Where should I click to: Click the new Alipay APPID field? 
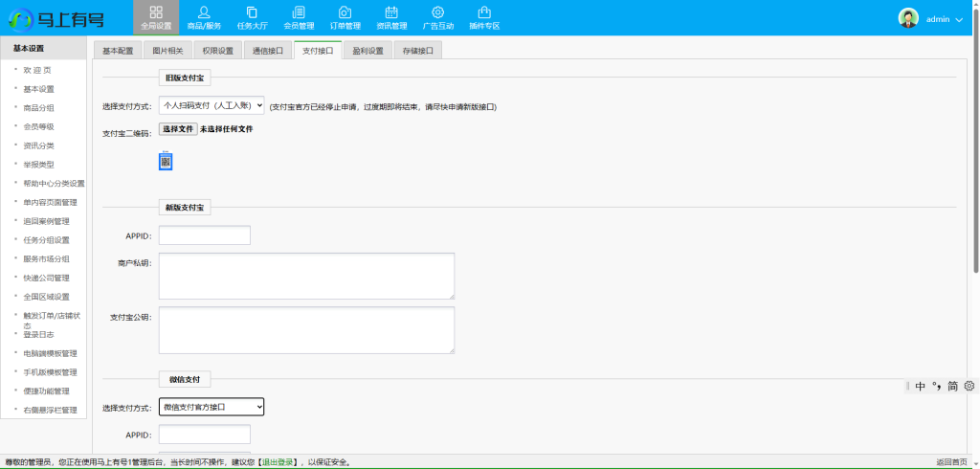coord(204,235)
